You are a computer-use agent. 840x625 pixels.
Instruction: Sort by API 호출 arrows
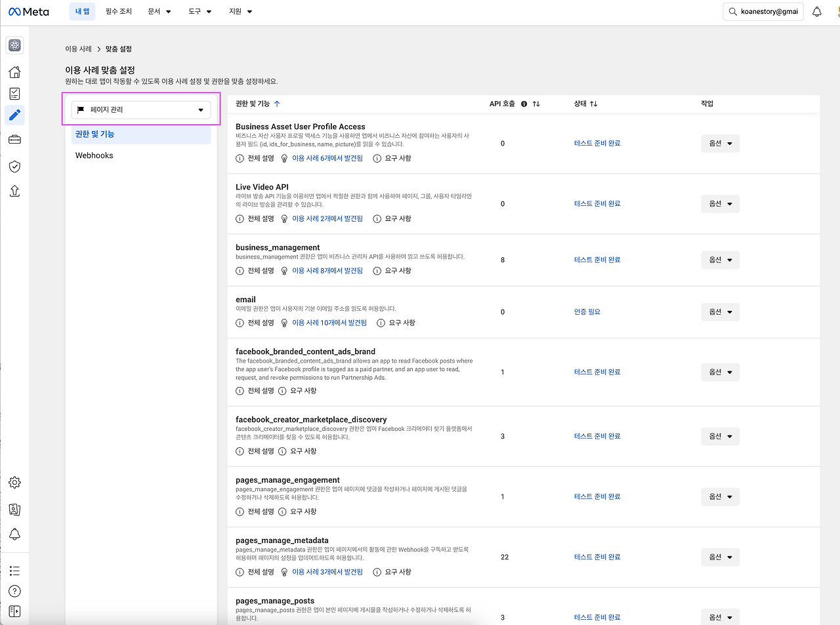click(x=536, y=104)
